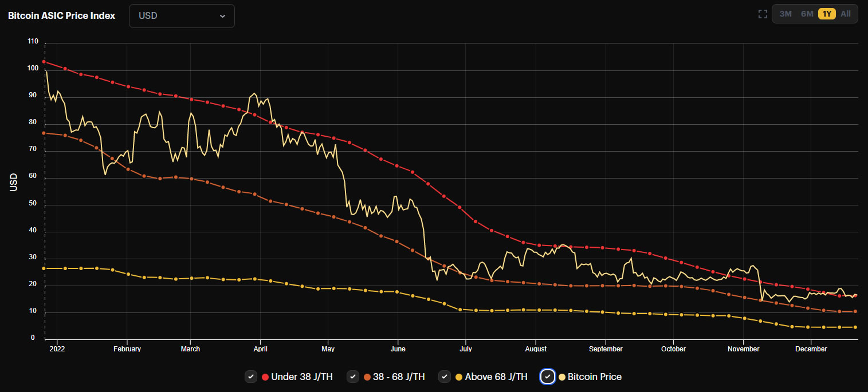Toggle the 38 - 68 J/TH checkbox
Screen dimensions: 868x392
353,377
